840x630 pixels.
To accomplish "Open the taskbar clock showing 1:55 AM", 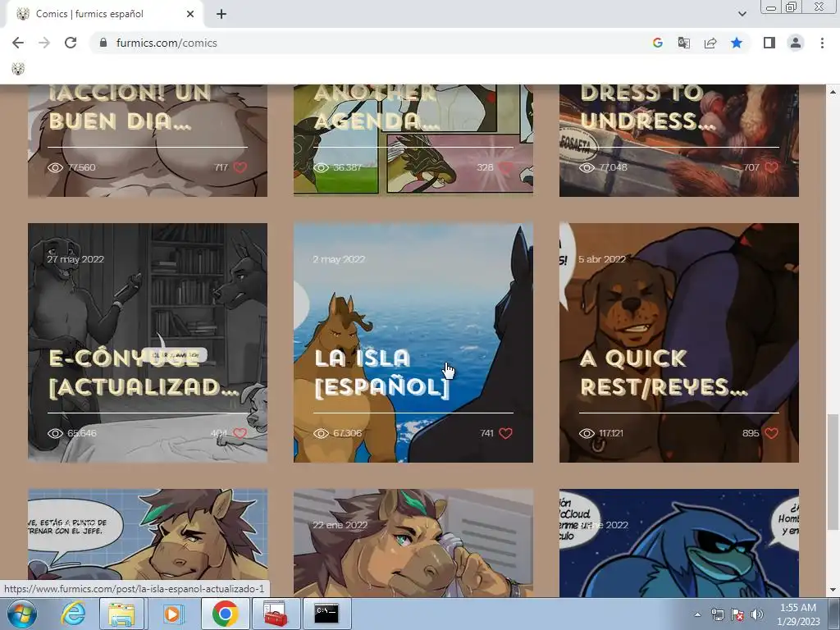I will coord(798,614).
